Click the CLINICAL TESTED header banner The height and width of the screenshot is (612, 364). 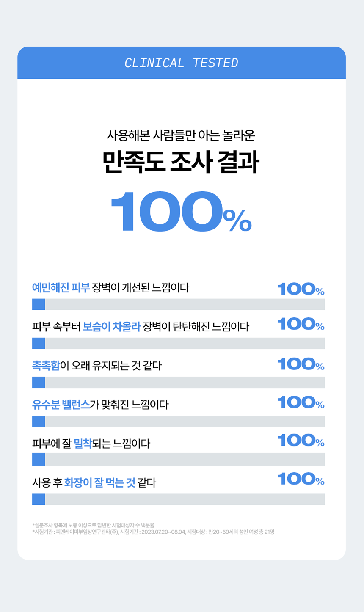coord(181,63)
